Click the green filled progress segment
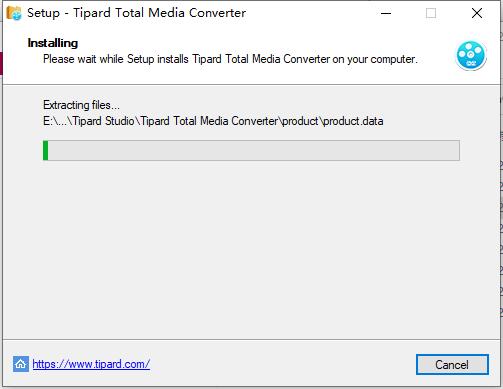Image resolution: width=503 pixels, height=389 pixels. point(46,151)
